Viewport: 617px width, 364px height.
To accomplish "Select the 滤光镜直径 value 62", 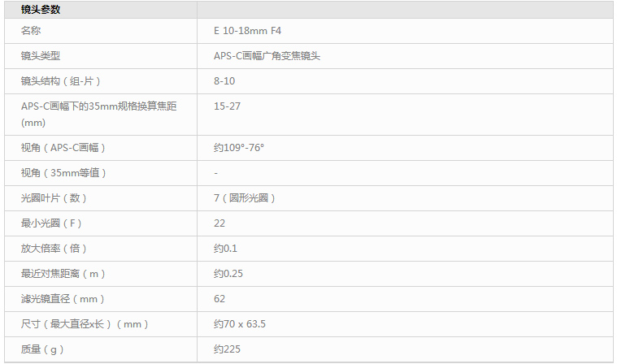I will (219, 299).
